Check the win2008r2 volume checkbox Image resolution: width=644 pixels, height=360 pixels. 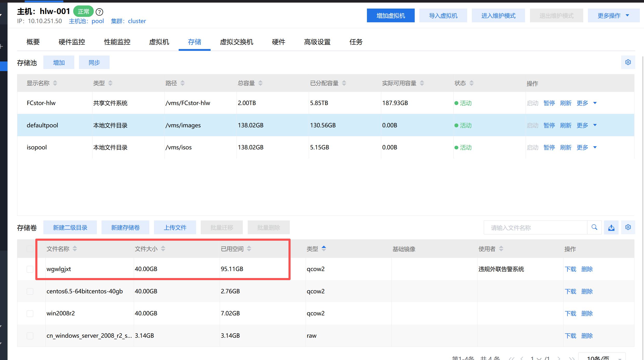tap(30, 313)
